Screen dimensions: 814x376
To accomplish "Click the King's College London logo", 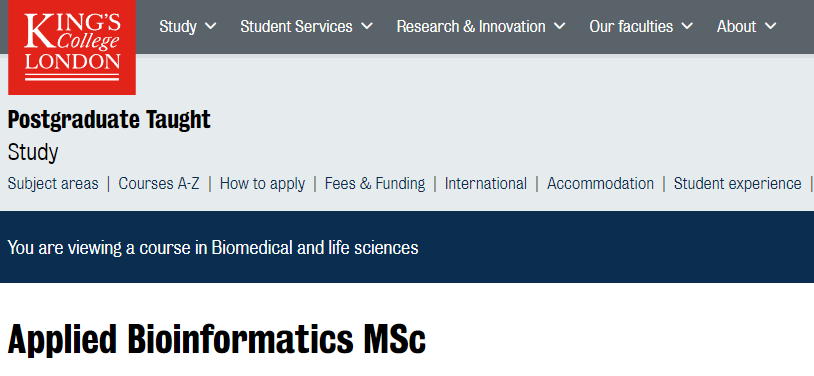I will (x=72, y=47).
